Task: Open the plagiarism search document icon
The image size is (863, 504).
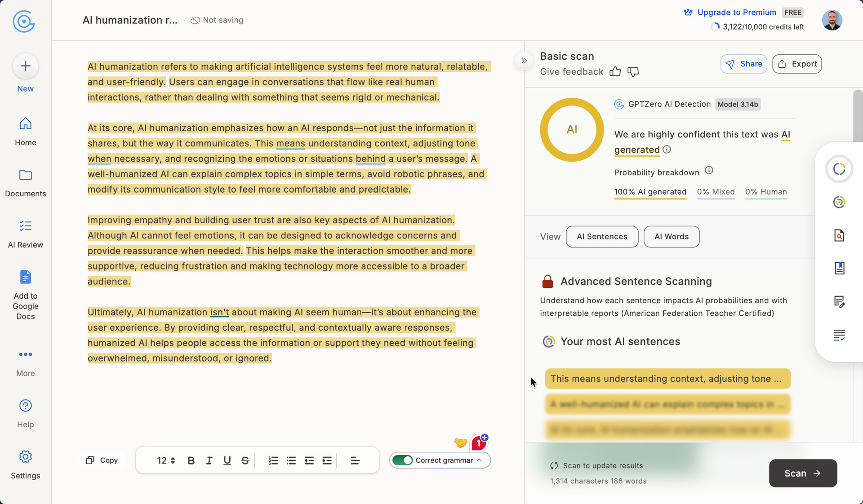Action: coord(839,235)
